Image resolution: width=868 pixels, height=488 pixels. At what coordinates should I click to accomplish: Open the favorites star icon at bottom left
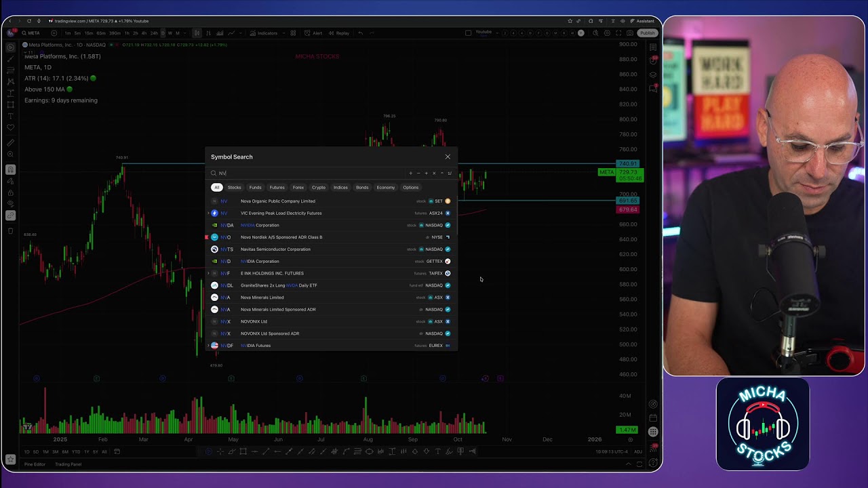click(x=11, y=460)
